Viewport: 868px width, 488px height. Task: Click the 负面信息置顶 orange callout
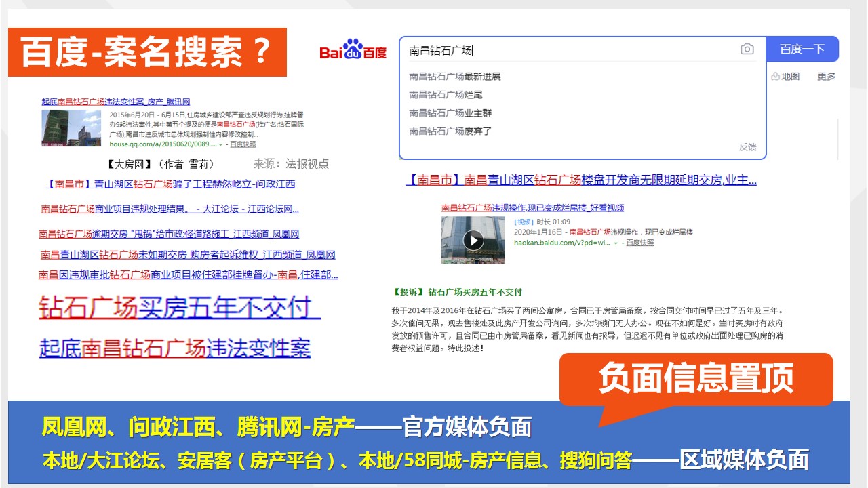pos(696,380)
